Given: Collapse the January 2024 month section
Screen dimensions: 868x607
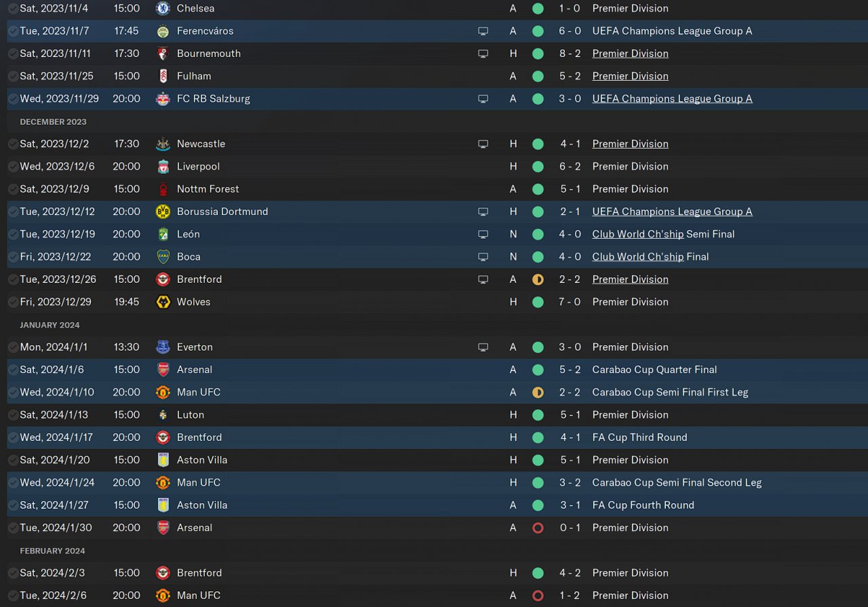Looking at the screenshot, I should click(x=50, y=325).
